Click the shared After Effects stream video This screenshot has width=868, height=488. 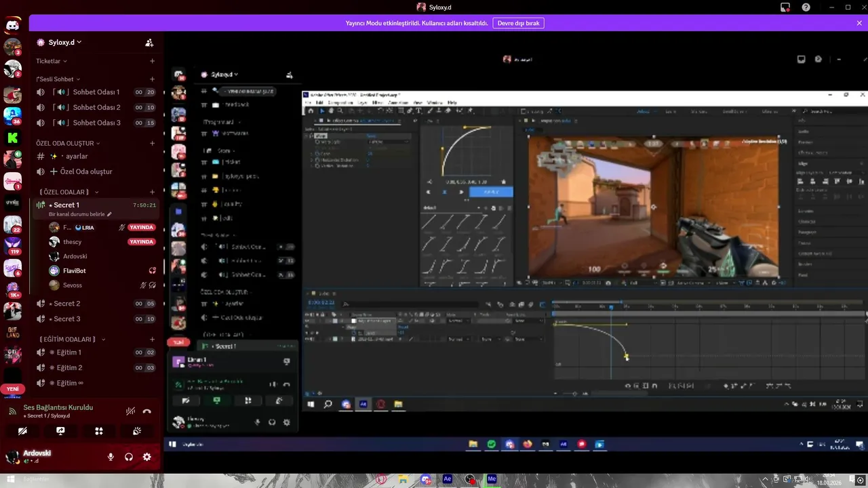coord(516,251)
